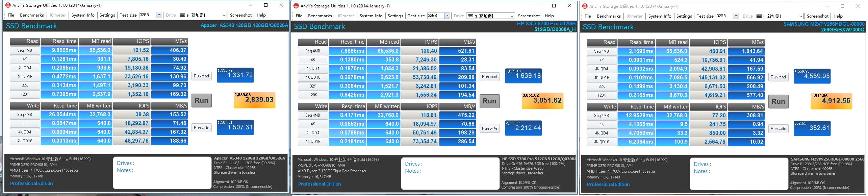Click Run button in Apacer window

pos(202,100)
